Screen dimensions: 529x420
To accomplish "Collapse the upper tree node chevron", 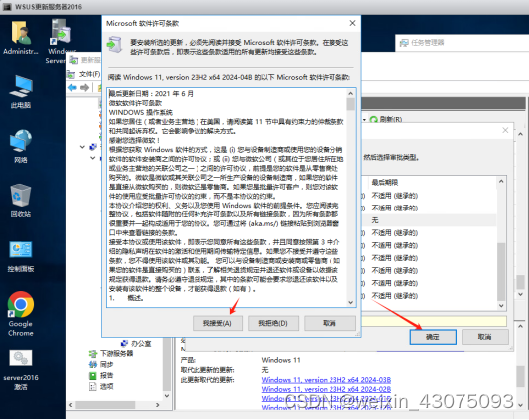I will coord(82,147).
